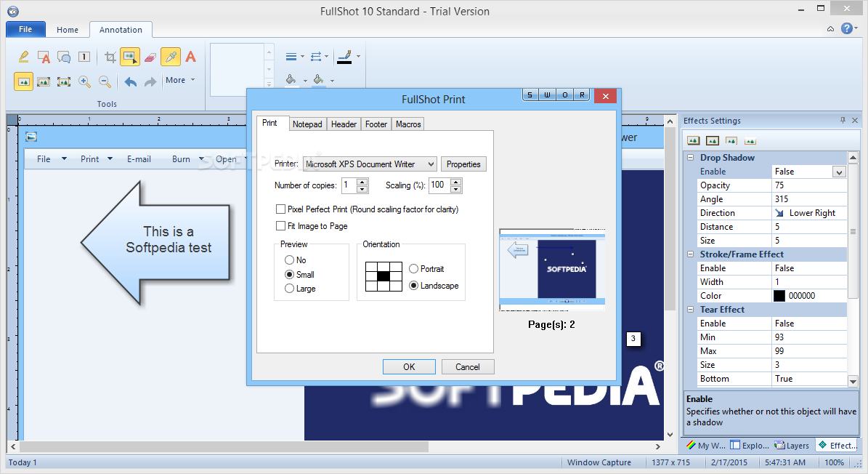
Task: Click the undo arrow
Action: 130,82
